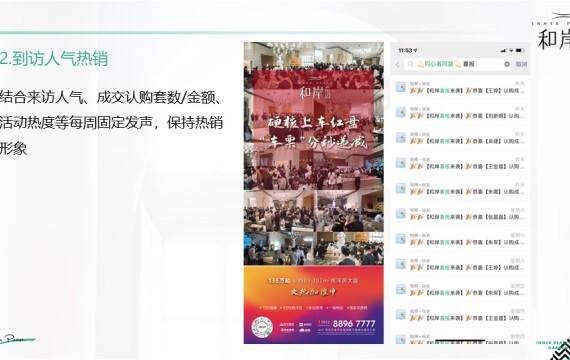Tap the back arrow in phone search bar
The width and height of the screenshot is (570, 360).
[397, 64]
